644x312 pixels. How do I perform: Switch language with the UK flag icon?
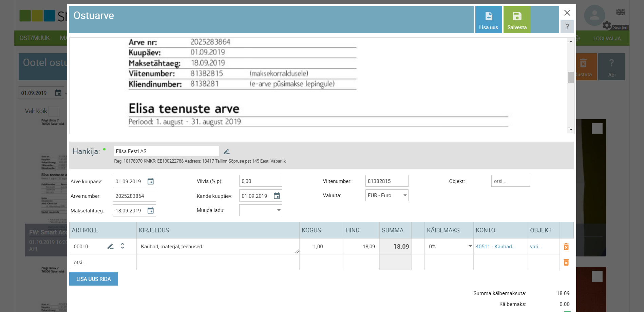tap(621, 12)
